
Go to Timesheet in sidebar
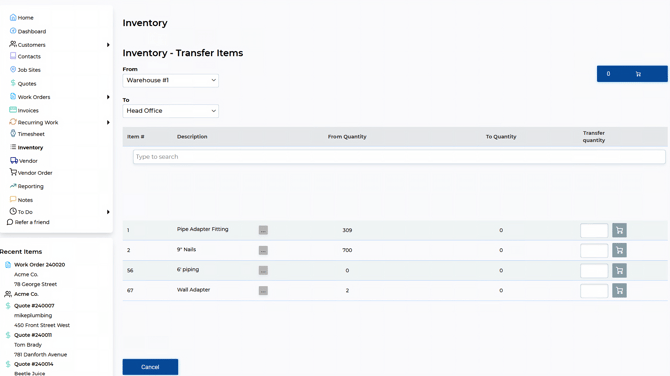coord(27,134)
